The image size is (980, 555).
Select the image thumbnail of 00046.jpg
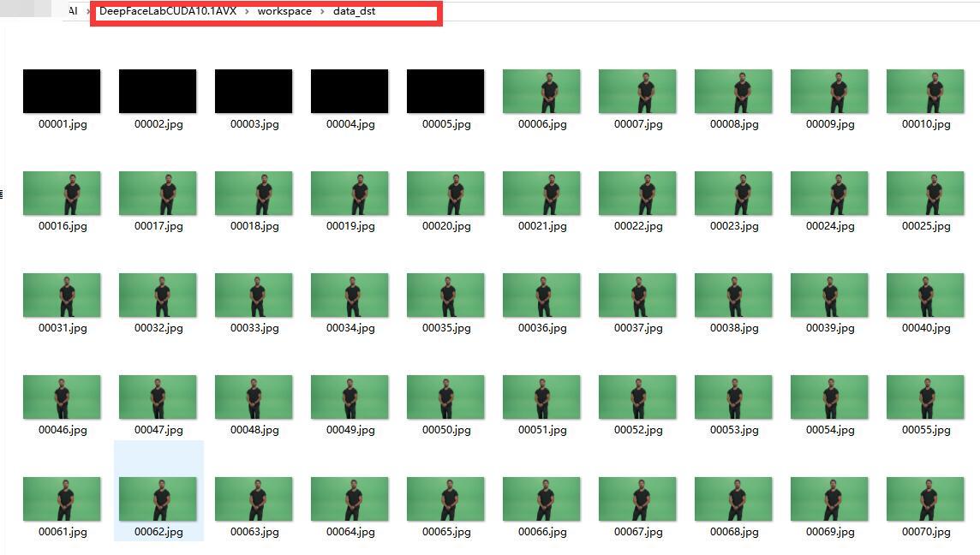[62, 397]
